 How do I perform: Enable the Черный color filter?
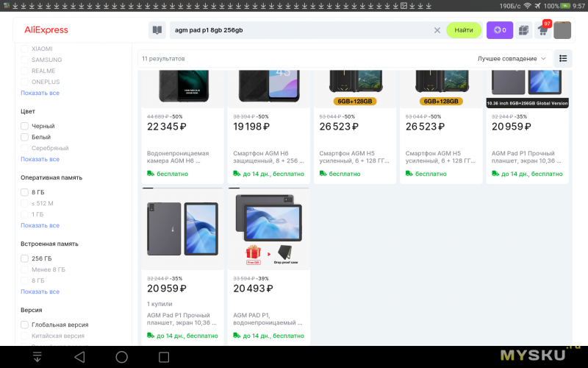(x=24, y=126)
